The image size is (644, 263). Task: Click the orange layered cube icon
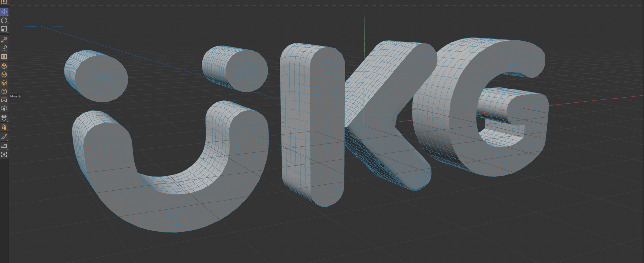point(4,83)
